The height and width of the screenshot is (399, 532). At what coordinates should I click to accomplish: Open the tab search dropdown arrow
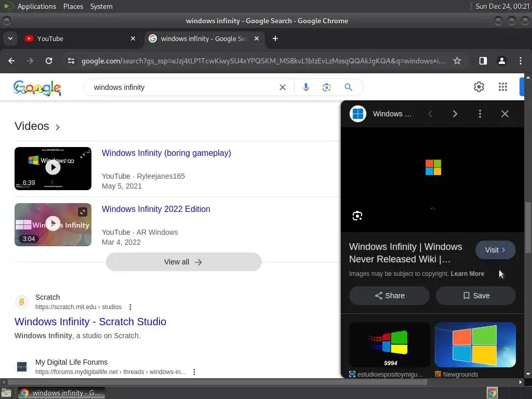pyautogui.click(x=10, y=38)
